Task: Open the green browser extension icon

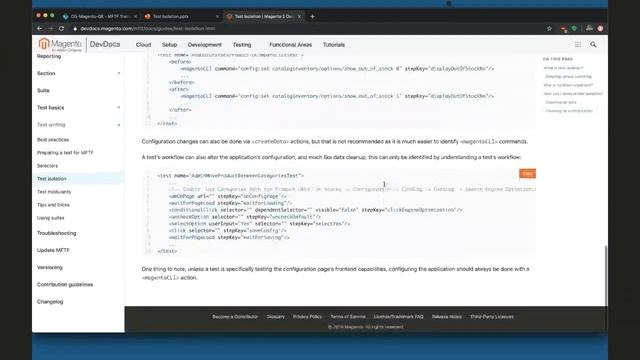Action: click(x=574, y=28)
